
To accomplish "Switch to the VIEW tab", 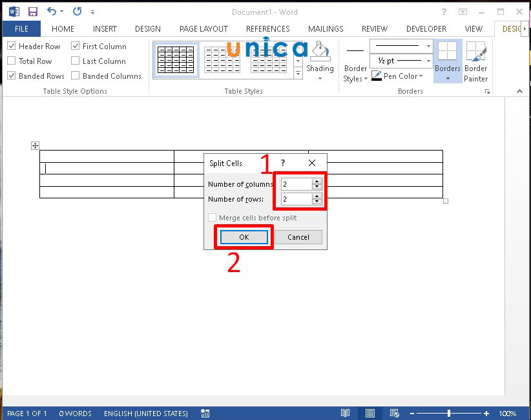I will point(474,29).
